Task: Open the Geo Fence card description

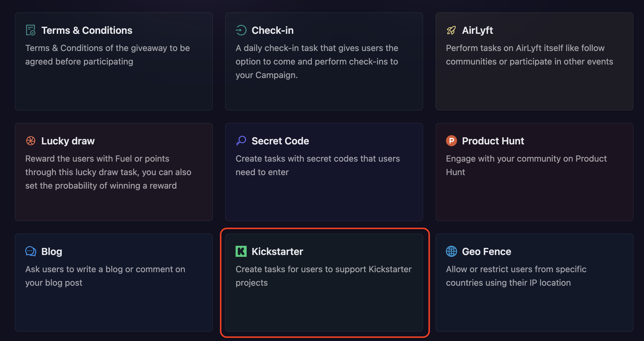Action: pos(516,276)
